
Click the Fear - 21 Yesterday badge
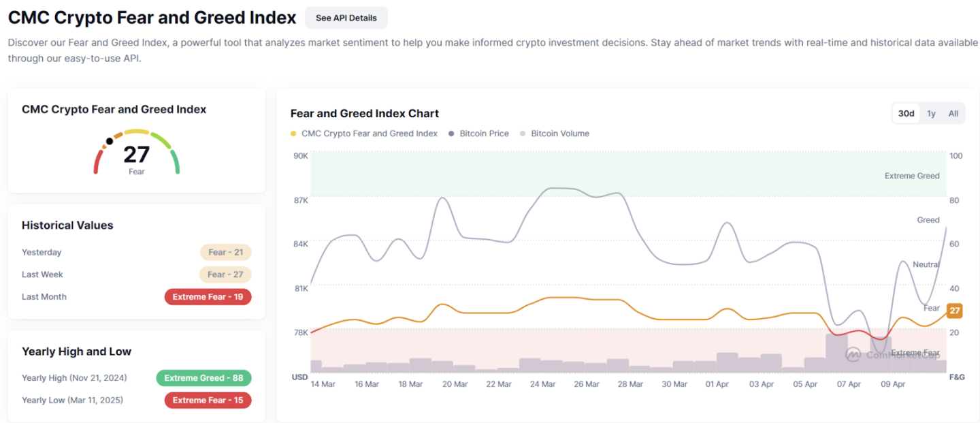226,253
